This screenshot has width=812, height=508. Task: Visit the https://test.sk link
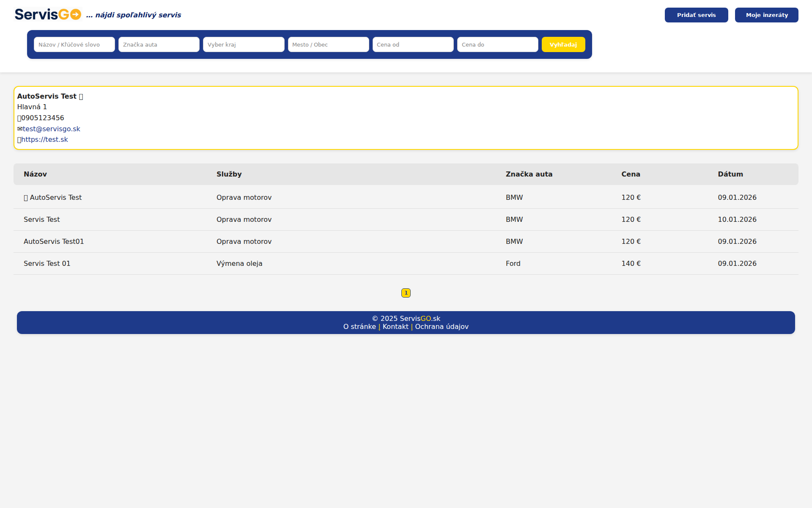pyautogui.click(x=44, y=139)
